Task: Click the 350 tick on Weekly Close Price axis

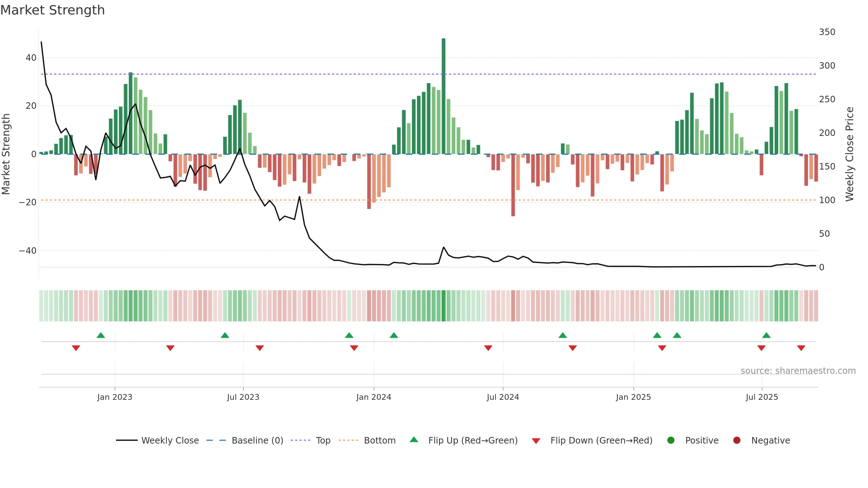Action: pos(827,32)
